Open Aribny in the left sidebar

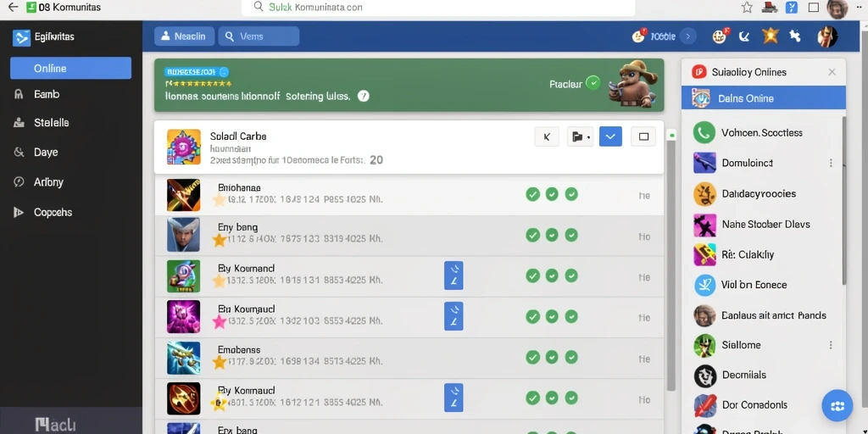(48, 182)
